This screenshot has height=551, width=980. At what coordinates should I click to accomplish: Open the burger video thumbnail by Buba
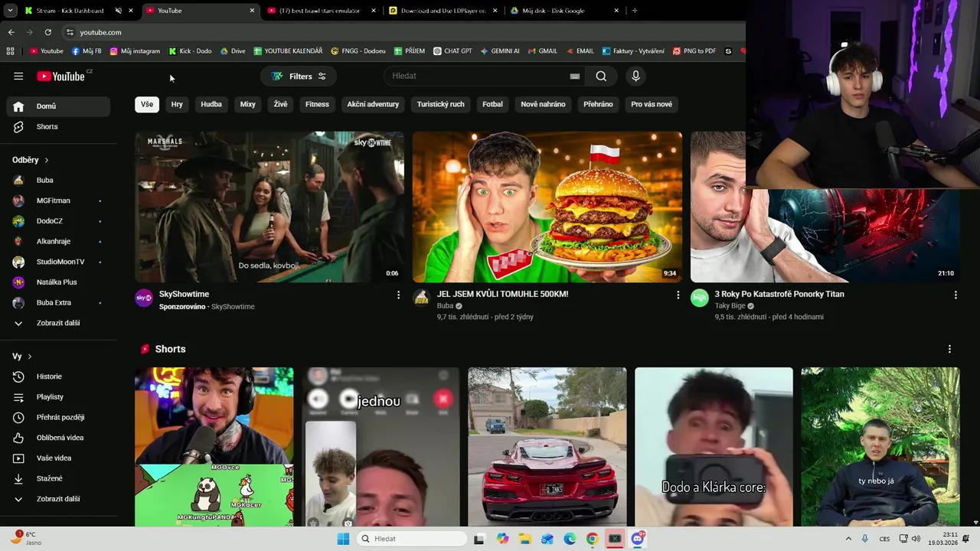[547, 207]
